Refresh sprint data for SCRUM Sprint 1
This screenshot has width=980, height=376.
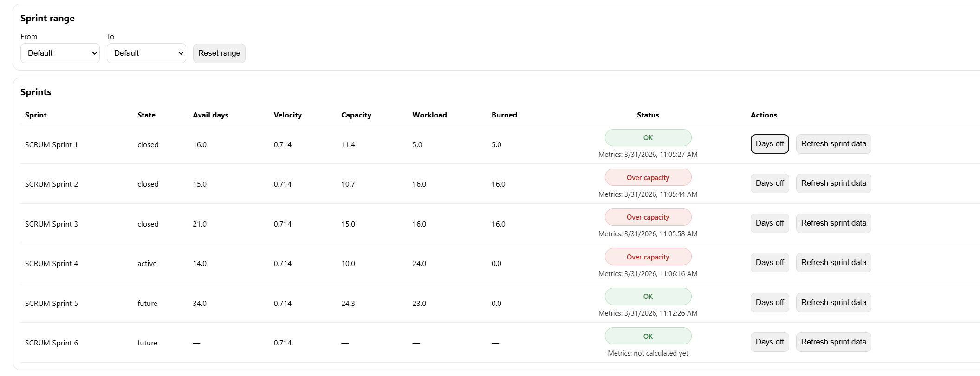[x=833, y=144]
